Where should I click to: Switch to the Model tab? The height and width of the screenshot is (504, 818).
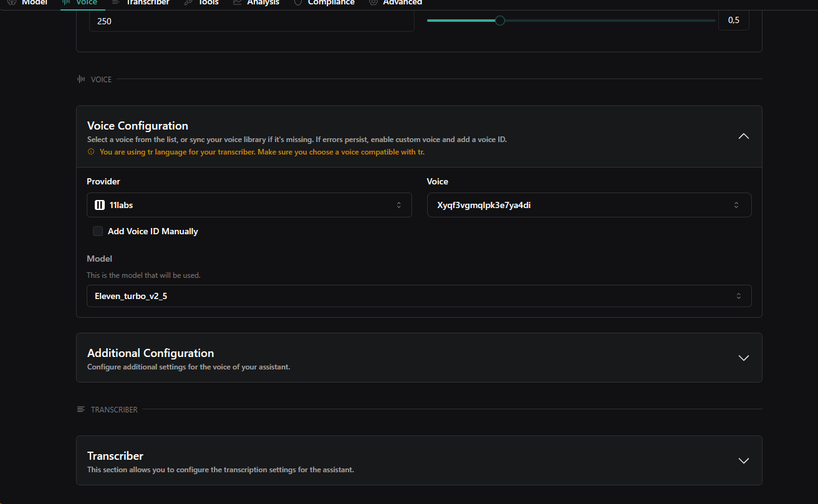27,2
